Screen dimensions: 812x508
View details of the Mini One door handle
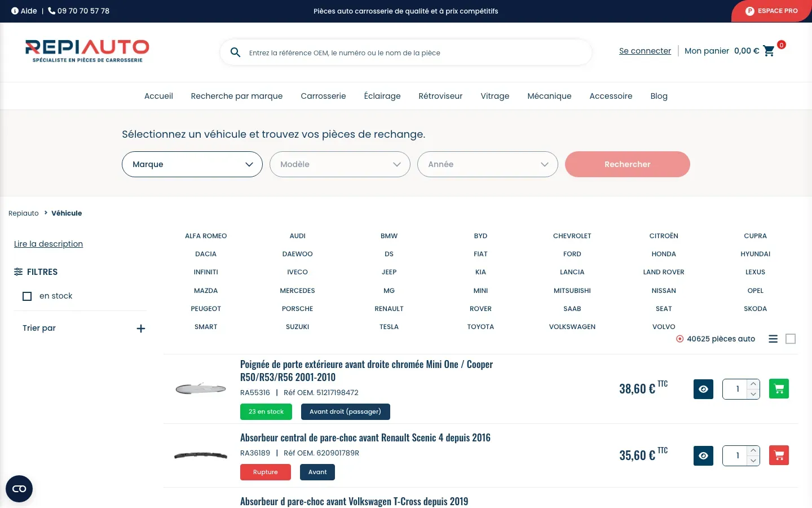tap(703, 389)
